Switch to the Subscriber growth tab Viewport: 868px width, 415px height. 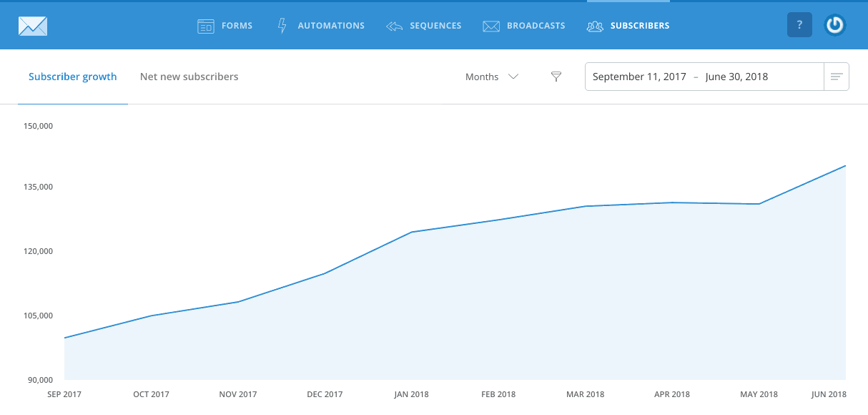(72, 77)
